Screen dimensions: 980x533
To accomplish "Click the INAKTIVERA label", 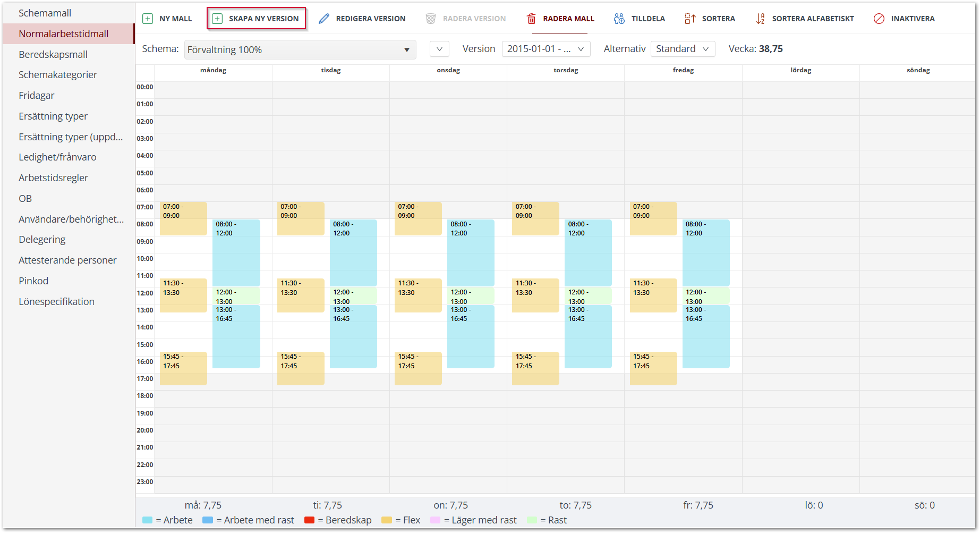I will 913,19.
